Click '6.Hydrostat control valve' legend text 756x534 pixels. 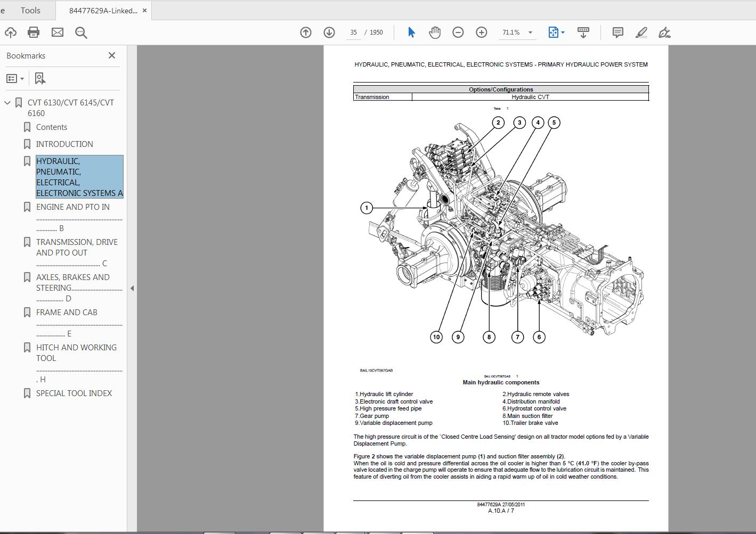[534, 408]
